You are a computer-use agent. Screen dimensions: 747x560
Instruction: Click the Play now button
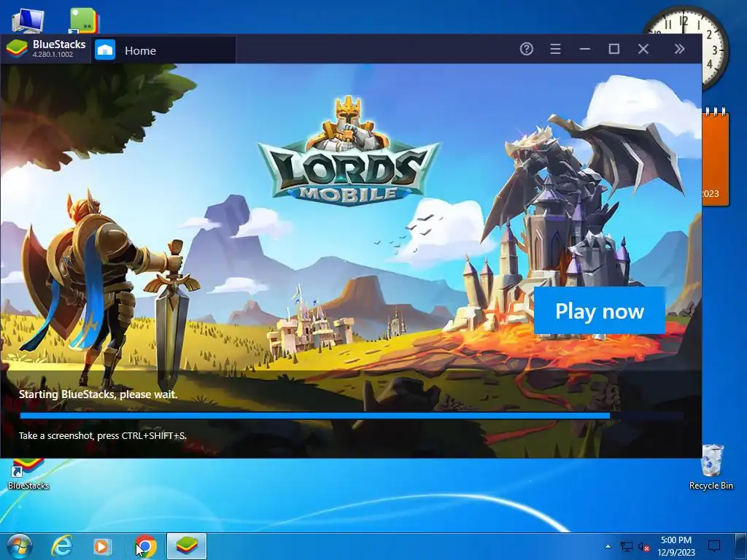[600, 311]
